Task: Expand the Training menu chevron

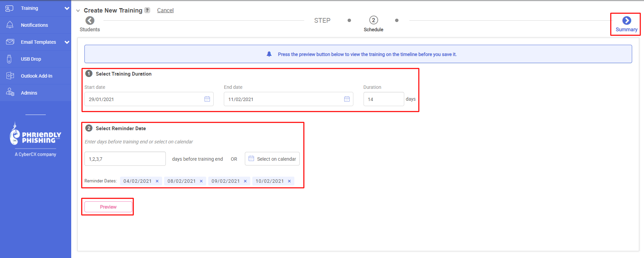Action: pyautogui.click(x=67, y=8)
